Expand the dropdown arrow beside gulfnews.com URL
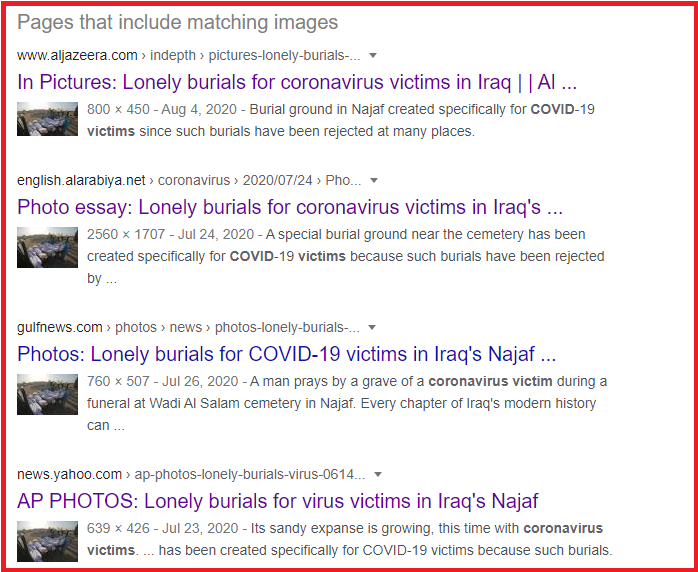 [372, 328]
